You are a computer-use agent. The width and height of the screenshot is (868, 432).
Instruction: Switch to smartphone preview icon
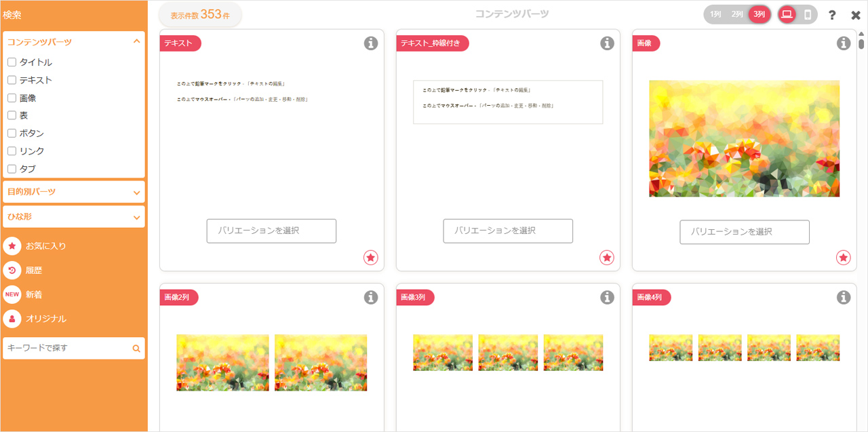808,14
